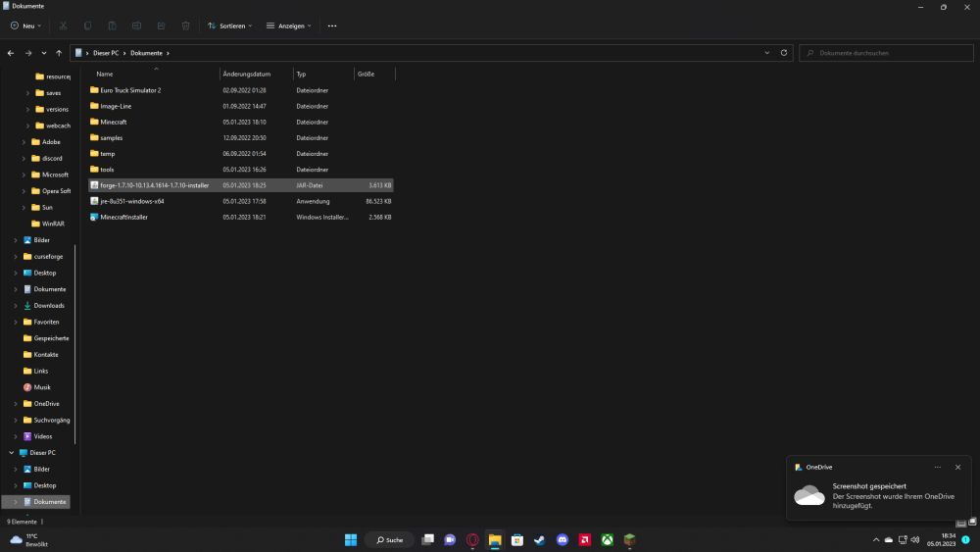Click the Delete trash icon
The image size is (980, 552).
(185, 25)
